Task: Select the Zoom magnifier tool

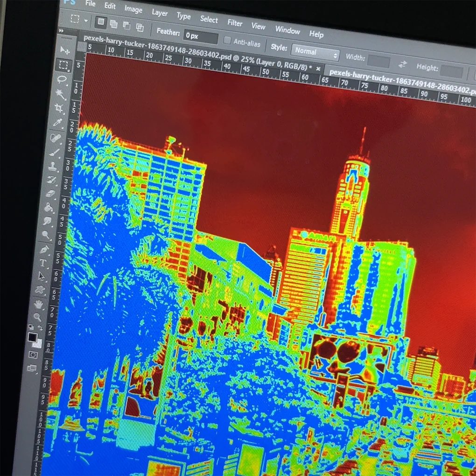Action: click(x=37, y=317)
